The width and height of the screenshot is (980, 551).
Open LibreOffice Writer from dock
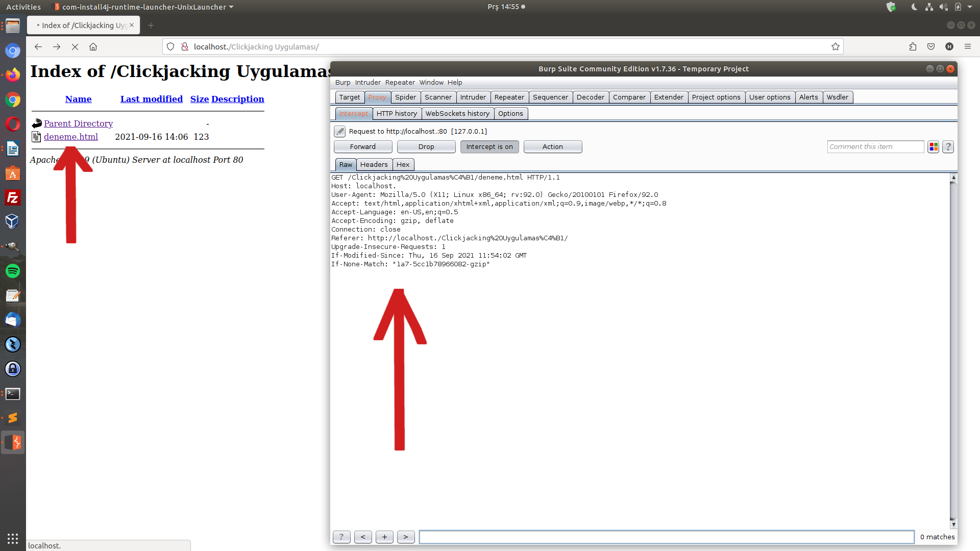coord(13,148)
